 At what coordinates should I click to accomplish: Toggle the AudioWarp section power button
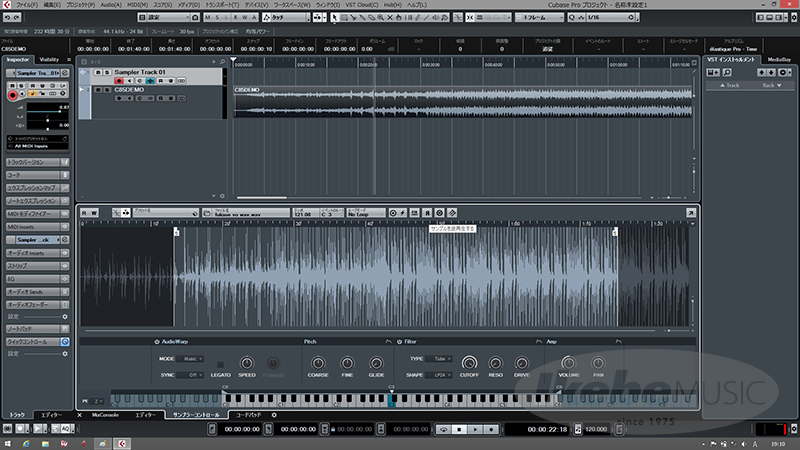[x=156, y=342]
